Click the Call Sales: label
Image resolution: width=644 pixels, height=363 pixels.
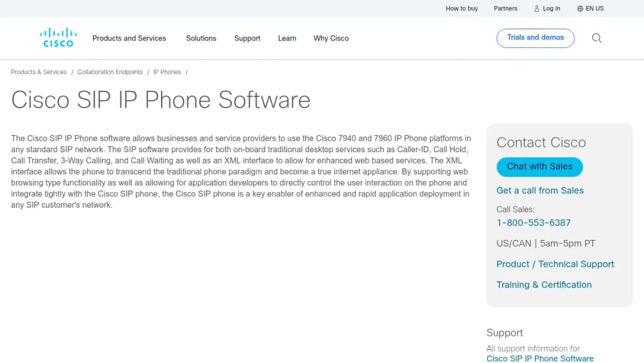point(515,209)
